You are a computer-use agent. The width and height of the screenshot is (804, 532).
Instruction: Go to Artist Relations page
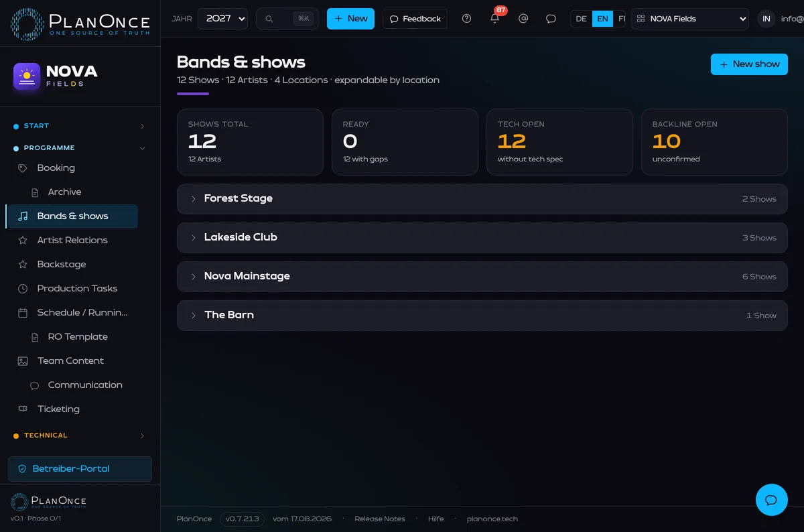(72, 241)
